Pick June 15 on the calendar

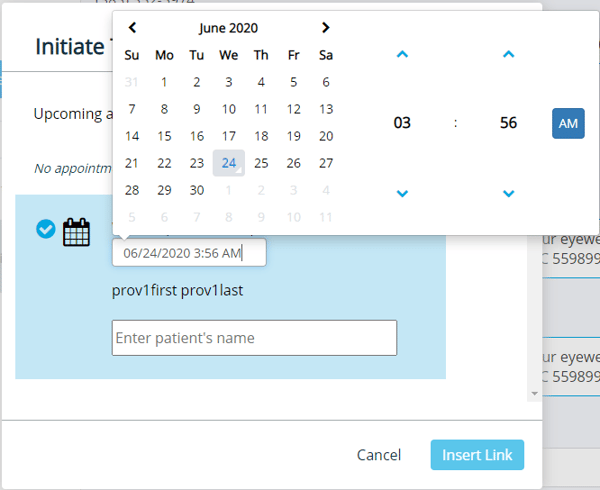[x=165, y=136]
